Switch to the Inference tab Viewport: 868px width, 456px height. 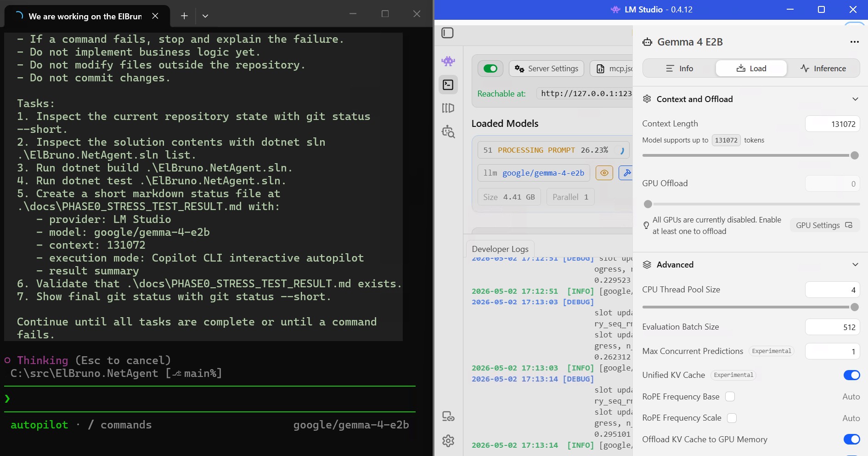tap(823, 68)
